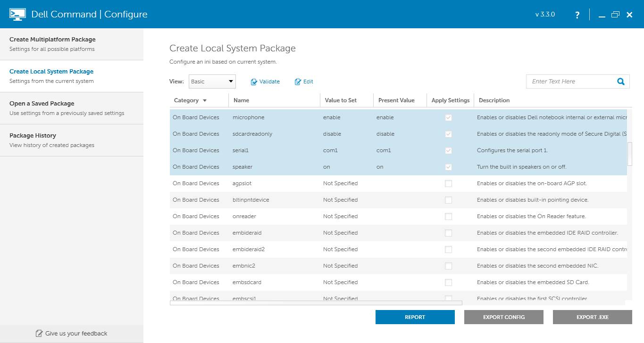Click Value to Set 'on' for speaker

tap(326, 167)
